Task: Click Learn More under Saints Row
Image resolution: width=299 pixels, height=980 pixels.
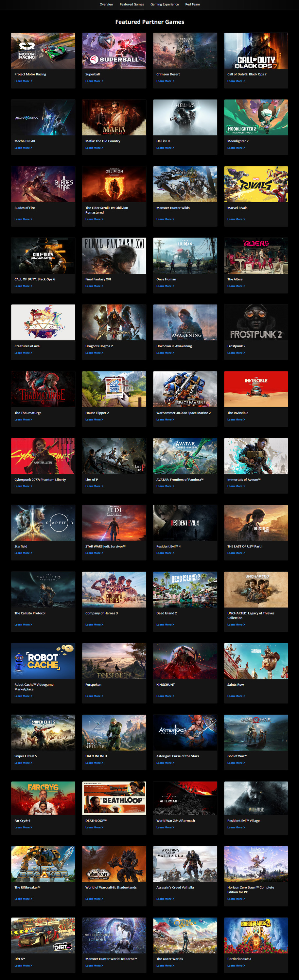Action: tap(236, 696)
